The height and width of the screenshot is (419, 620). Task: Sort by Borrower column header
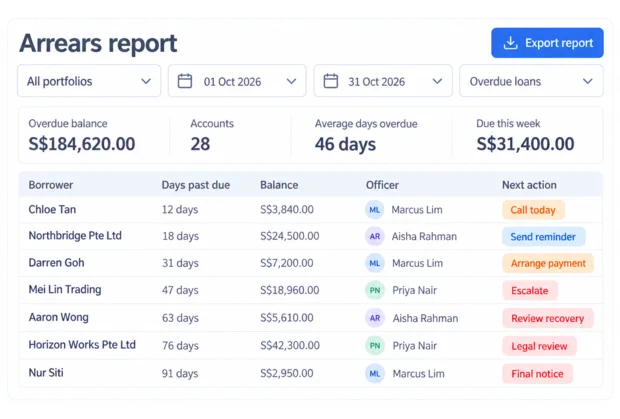tap(51, 185)
